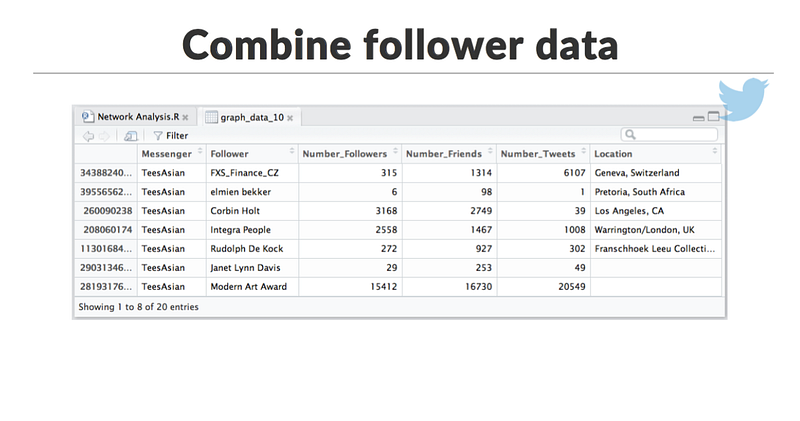This screenshot has width=800, height=421.
Task: Sort by the Location column arrows
Action: tap(715, 151)
